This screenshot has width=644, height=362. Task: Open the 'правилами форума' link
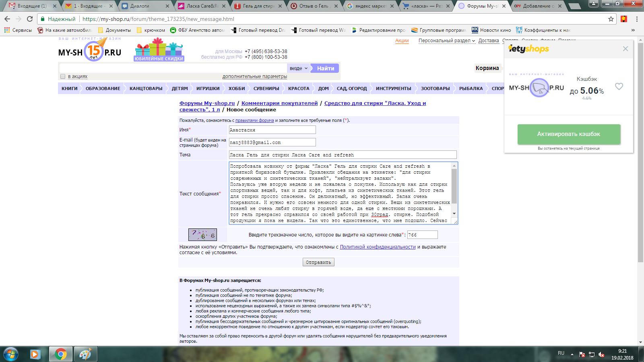[x=254, y=120]
